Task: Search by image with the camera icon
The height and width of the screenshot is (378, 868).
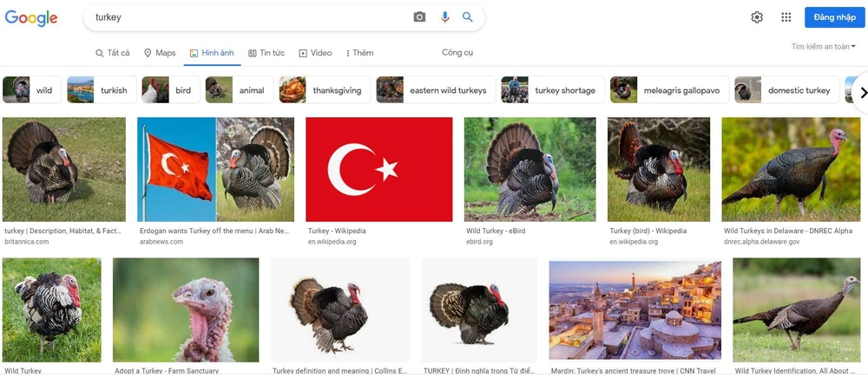Action: point(419,17)
